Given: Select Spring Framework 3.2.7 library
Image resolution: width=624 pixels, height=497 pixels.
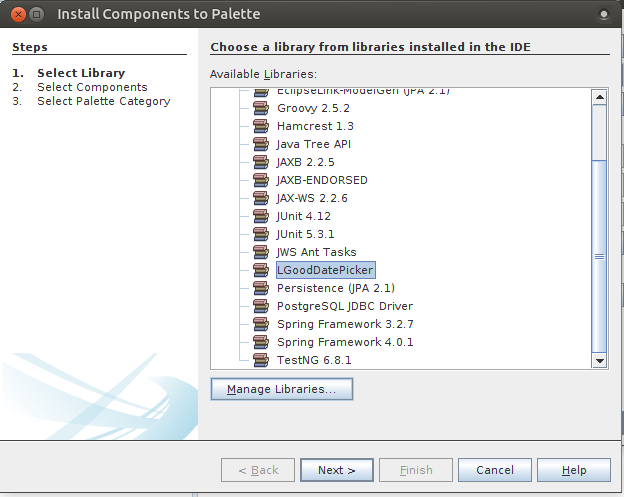Looking at the screenshot, I should (x=345, y=324).
